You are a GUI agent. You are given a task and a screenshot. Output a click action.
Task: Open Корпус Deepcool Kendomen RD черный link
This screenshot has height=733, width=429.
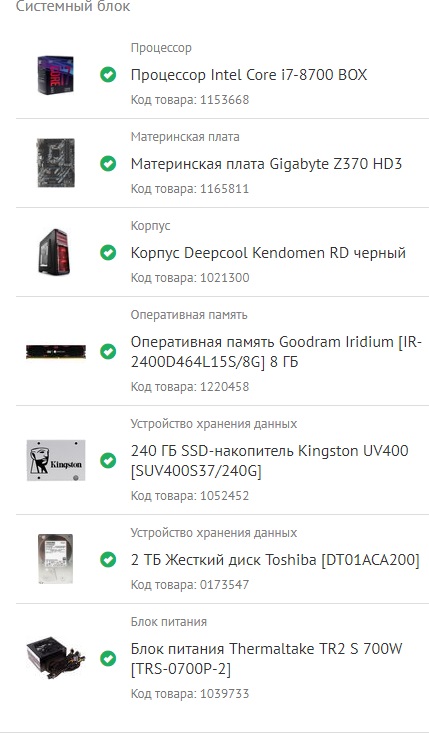click(268, 253)
